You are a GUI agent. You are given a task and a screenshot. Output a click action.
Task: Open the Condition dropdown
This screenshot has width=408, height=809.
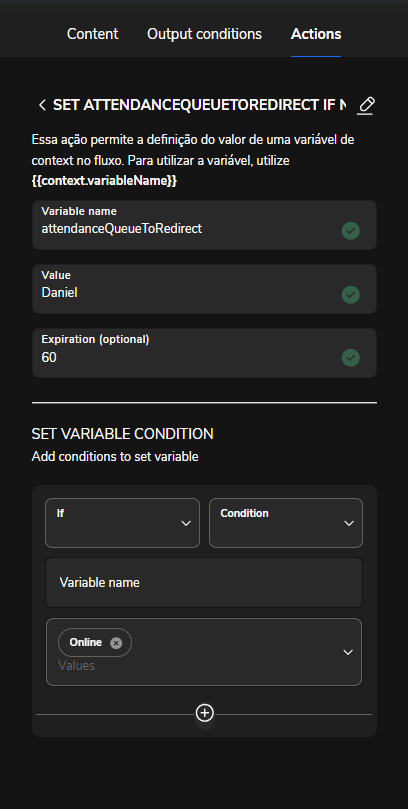pos(286,523)
